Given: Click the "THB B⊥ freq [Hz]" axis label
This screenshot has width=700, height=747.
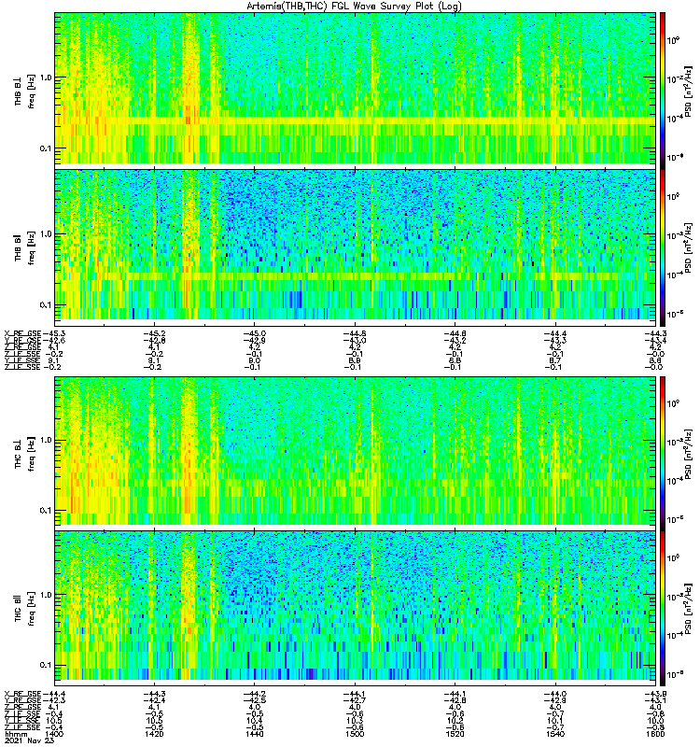Looking at the screenshot, I should pyautogui.click(x=25, y=91).
